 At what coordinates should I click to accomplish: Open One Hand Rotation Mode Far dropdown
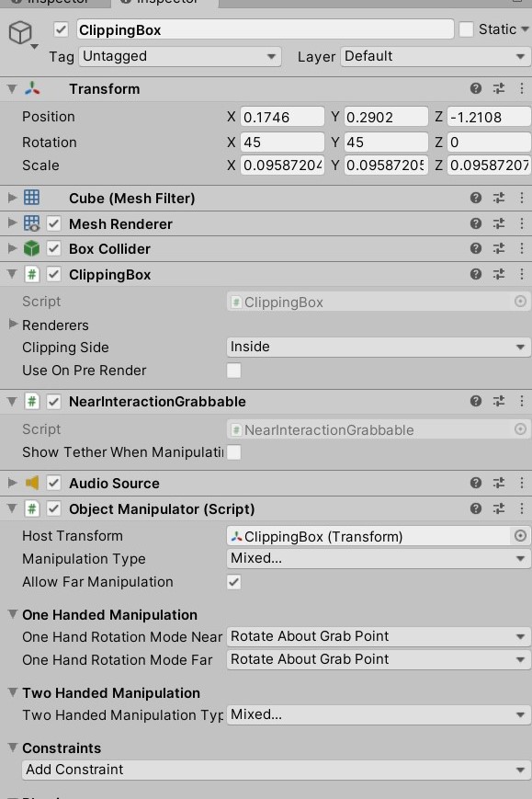379,659
